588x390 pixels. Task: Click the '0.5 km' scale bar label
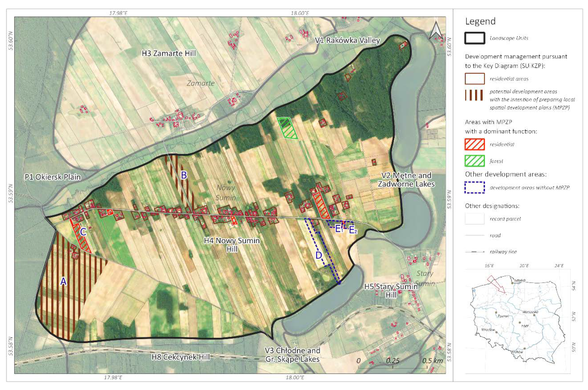coord(432,361)
